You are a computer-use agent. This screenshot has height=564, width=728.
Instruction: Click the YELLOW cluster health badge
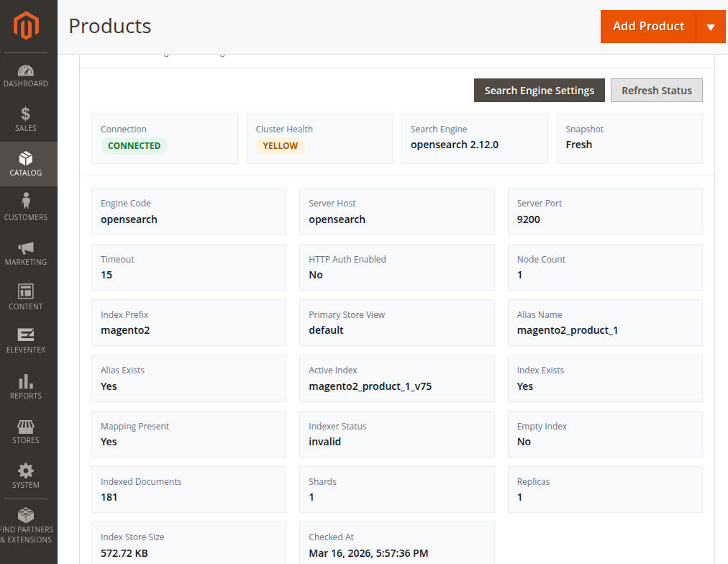[x=280, y=146]
